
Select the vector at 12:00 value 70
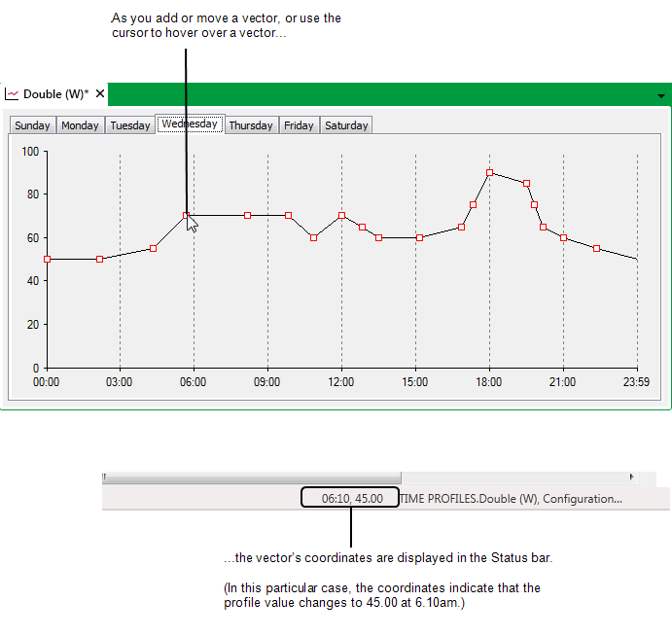pos(341,215)
